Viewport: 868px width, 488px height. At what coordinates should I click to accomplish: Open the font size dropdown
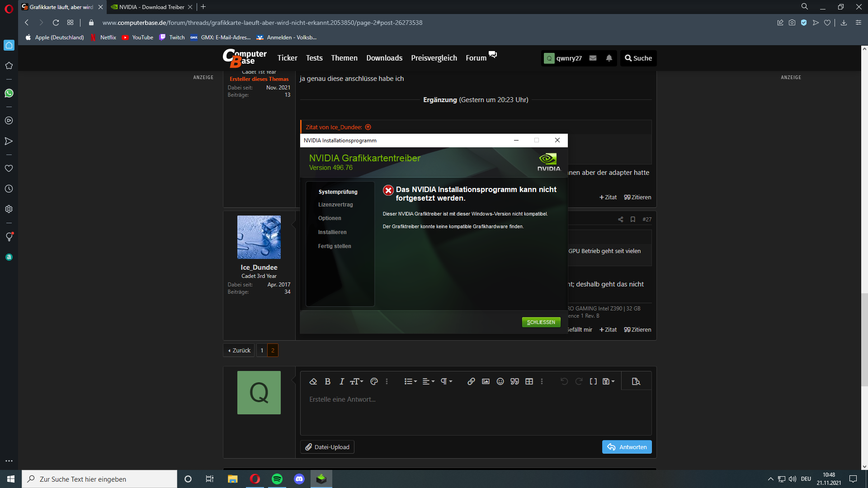357,381
